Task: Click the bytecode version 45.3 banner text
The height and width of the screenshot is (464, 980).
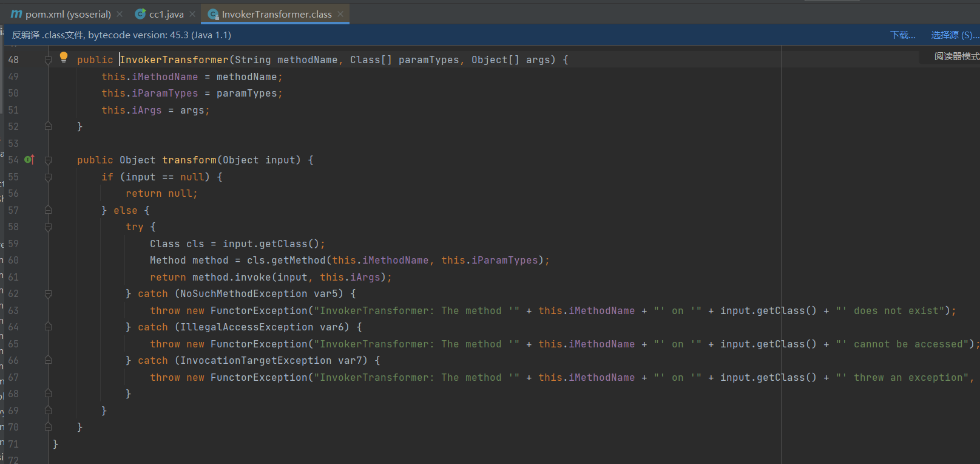Action: tap(160, 35)
